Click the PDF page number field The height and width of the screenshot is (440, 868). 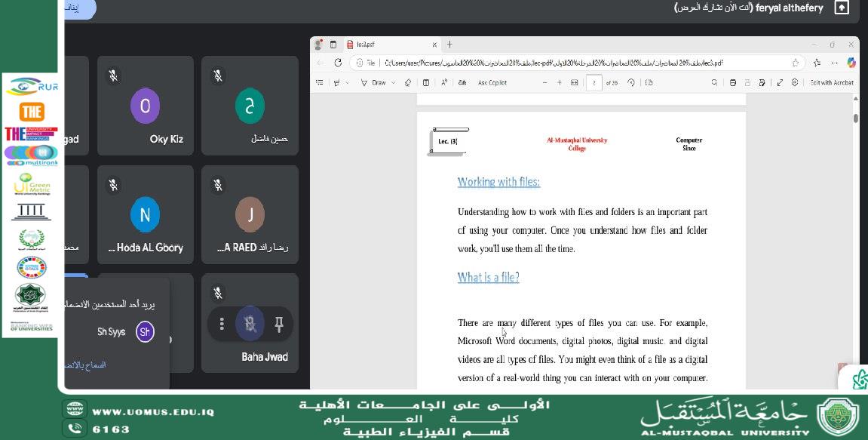pyautogui.click(x=594, y=82)
